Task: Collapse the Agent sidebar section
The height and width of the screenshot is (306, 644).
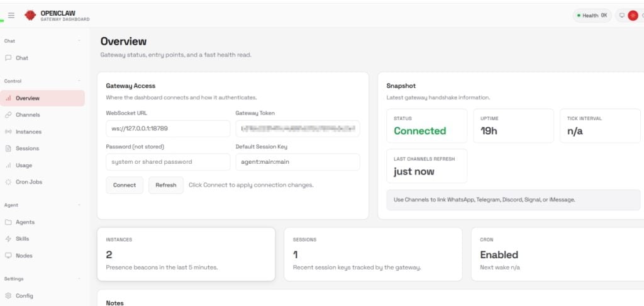Action: coord(79,205)
